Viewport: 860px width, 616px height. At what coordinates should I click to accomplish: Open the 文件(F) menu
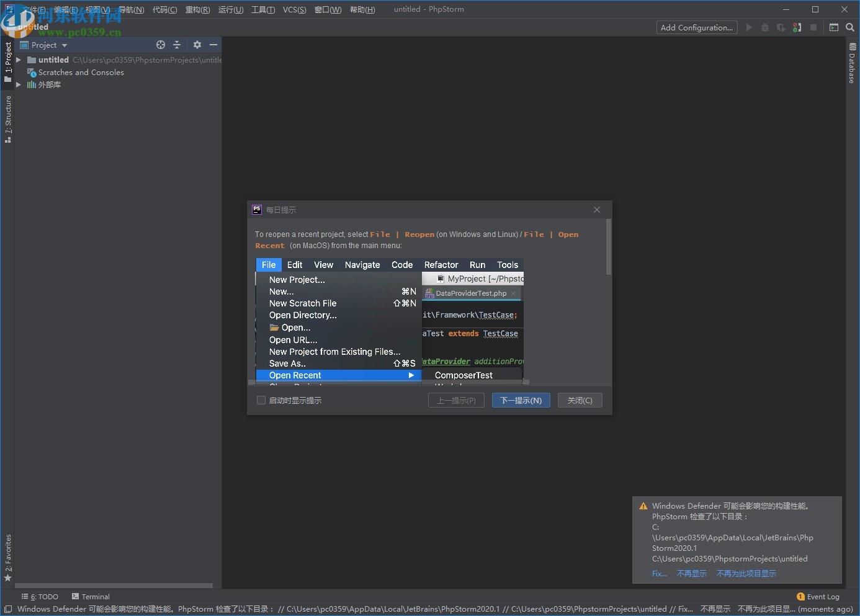coord(33,9)
